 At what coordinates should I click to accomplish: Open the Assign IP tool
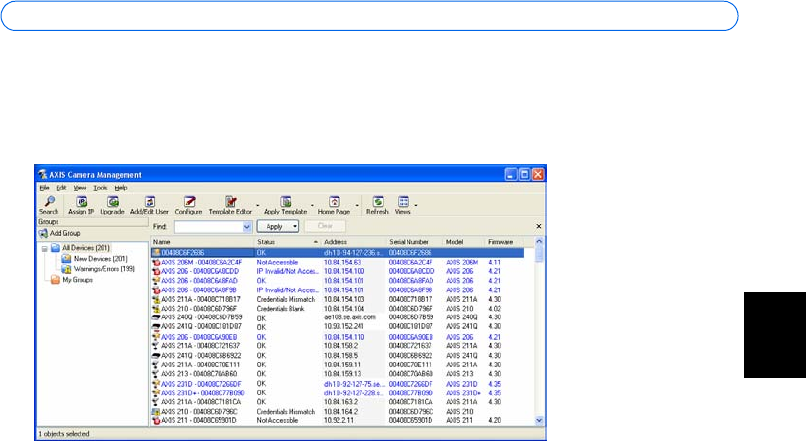point(80,204)
